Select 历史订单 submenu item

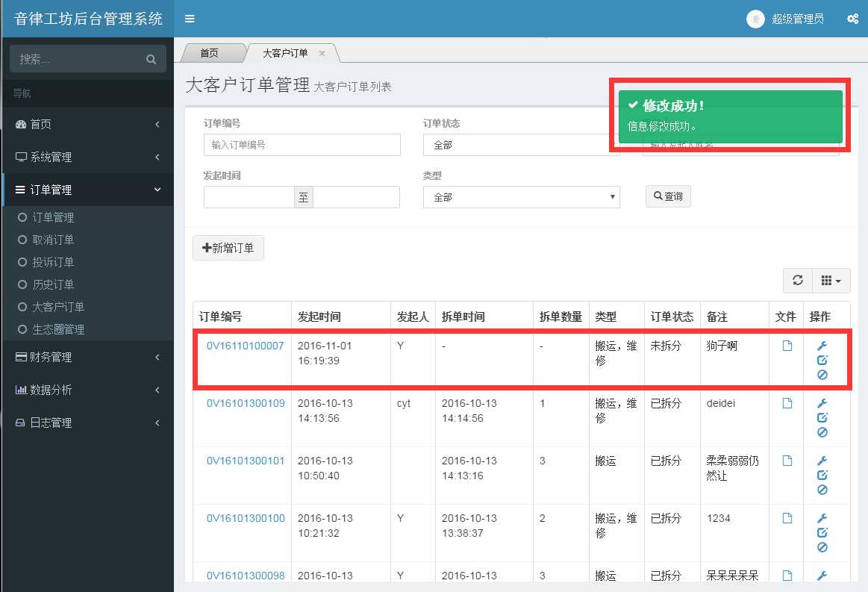point(52,284)
